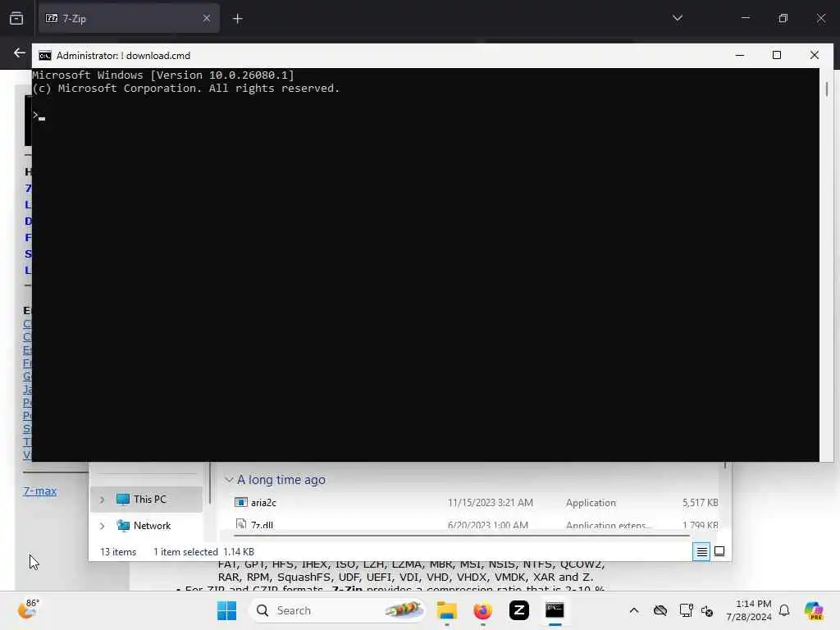
Task: Close the Administrator download.cmd window
Action: pyautogui.click(x=815, y=55)
